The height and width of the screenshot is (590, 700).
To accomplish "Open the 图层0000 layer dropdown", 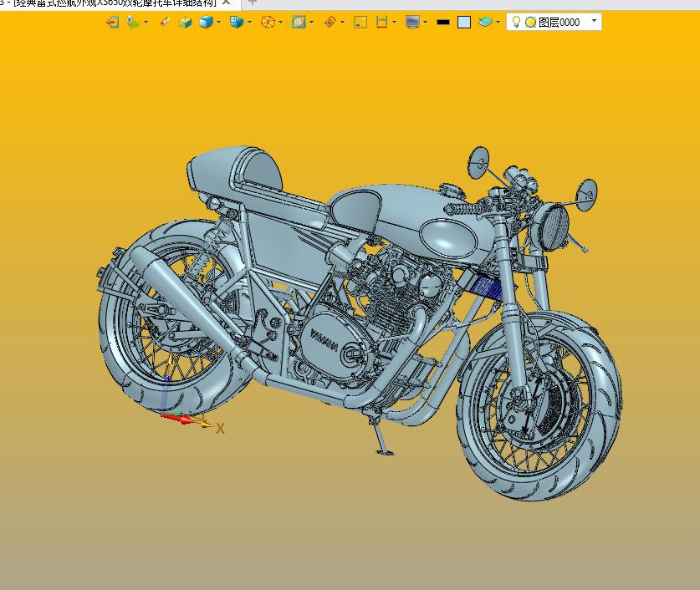I will click(594, 21).
